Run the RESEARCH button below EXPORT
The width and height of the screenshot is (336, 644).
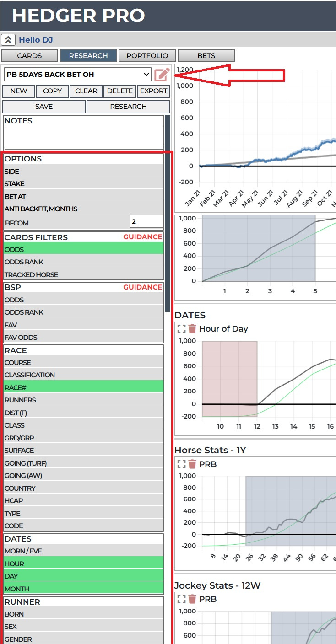[128, 107]
